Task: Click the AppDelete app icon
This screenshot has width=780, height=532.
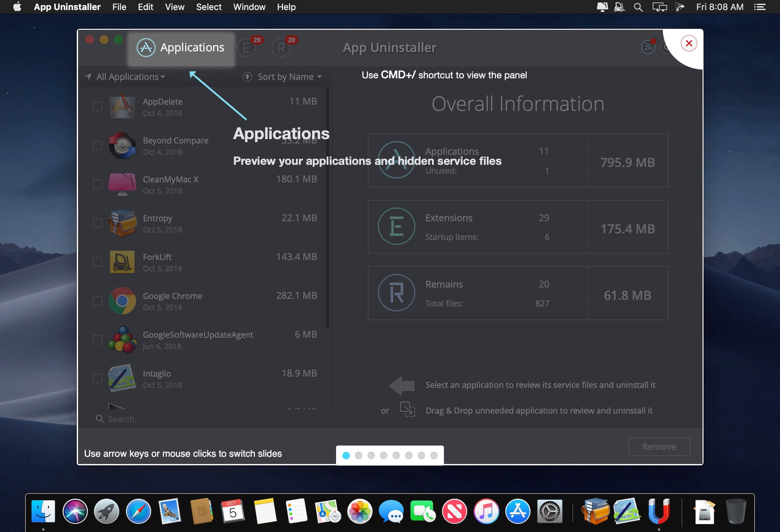Action: pyautogui.click(x=122, y=107)
